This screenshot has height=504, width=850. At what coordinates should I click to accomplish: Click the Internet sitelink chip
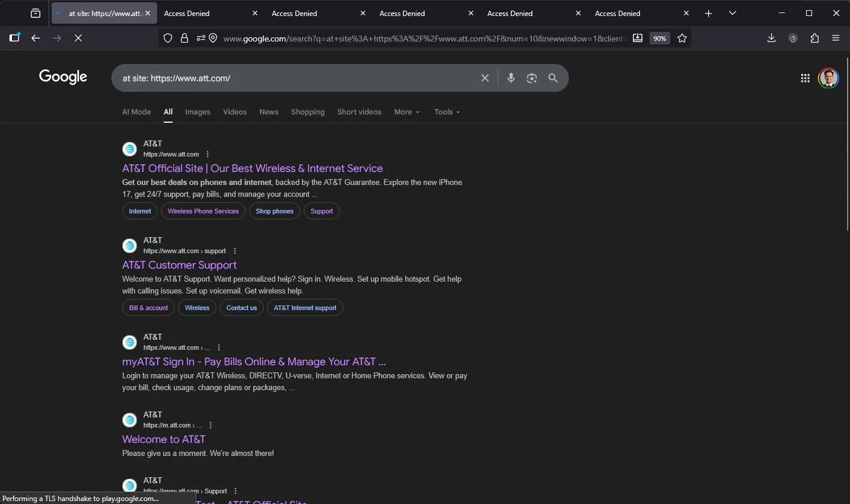(140, 211)
